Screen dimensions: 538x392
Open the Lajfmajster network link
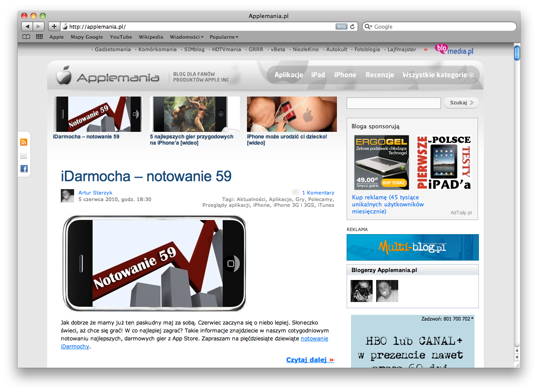(402, 49)
